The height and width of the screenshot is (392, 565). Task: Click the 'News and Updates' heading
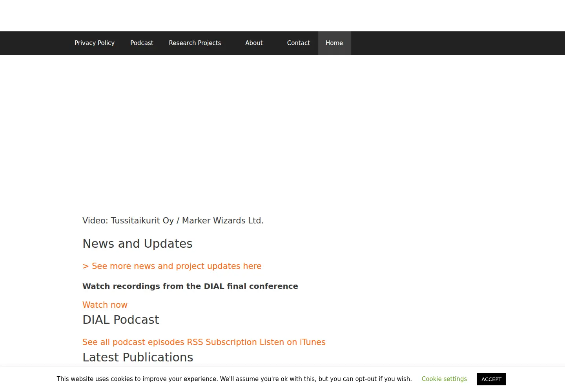pyautogui.click(x=137, y=244)
